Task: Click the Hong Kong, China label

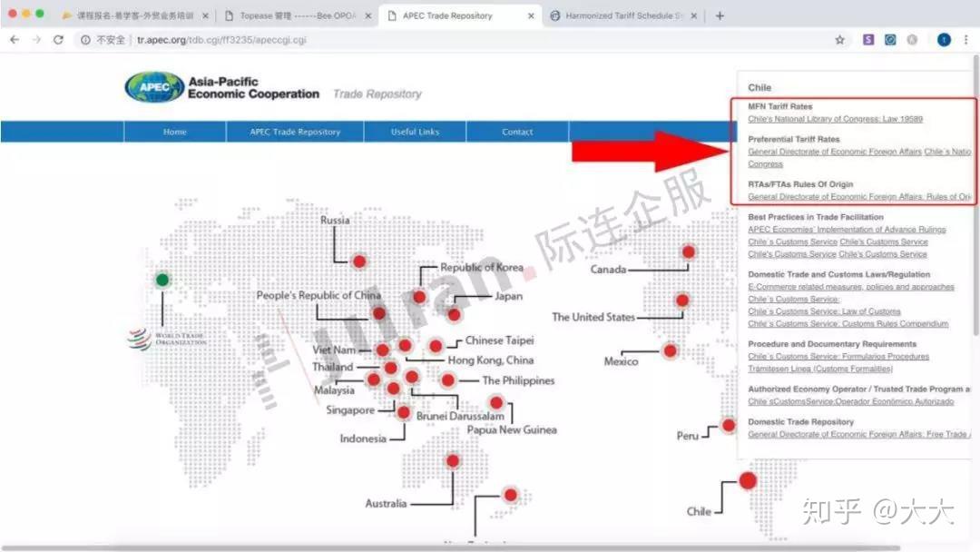Action: [491, 360]
